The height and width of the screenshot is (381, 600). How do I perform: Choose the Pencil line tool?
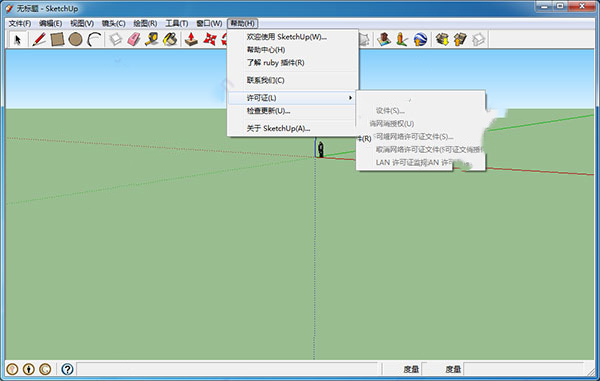tap(39, 39)
